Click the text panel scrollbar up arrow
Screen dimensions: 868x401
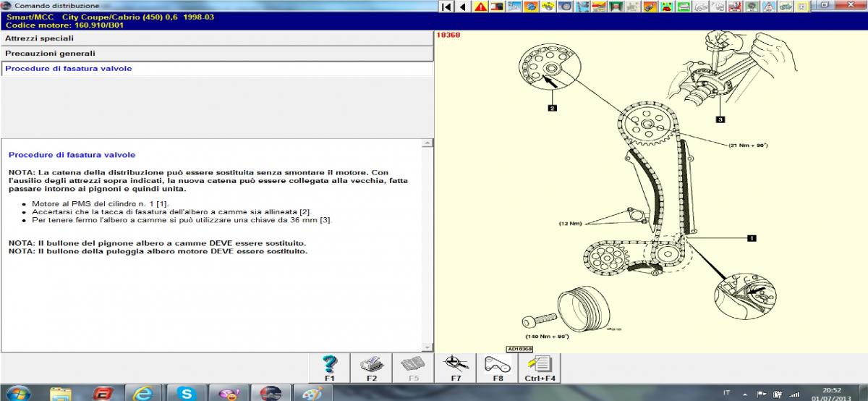coord(428,143)
